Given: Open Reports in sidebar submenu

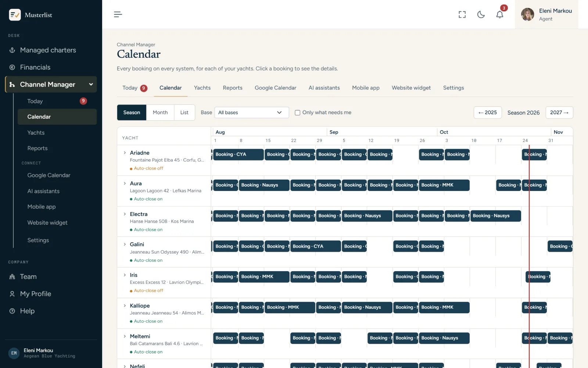Looking at the screenshot, I should click(x=57, y=148).
